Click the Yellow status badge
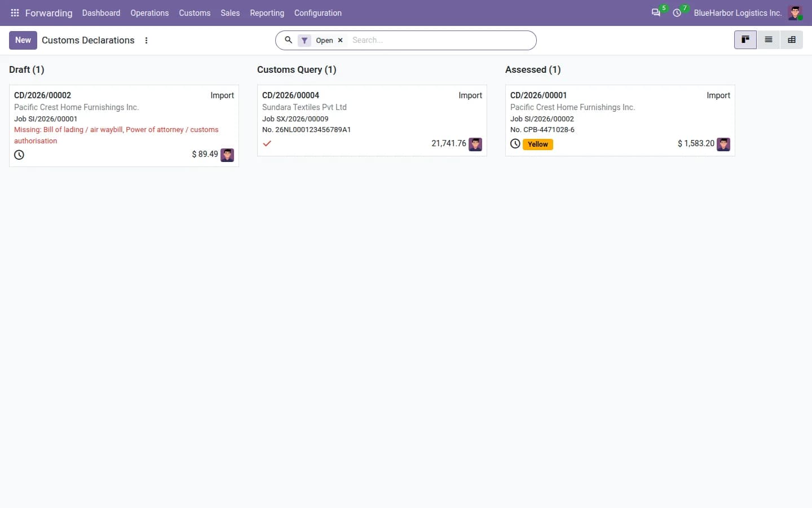 coord(538,144)
